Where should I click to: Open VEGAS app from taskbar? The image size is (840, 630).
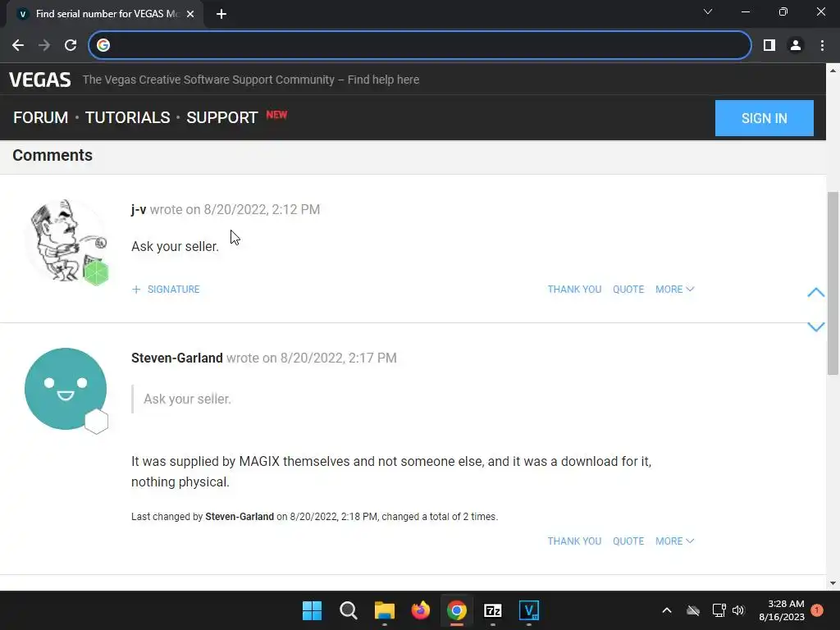tap(529, 610)
